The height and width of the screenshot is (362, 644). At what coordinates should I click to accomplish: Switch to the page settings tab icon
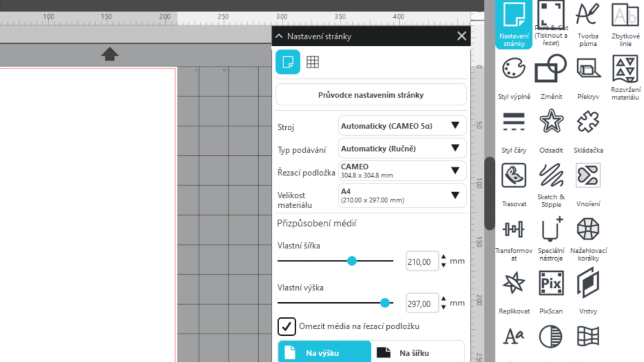288,62
